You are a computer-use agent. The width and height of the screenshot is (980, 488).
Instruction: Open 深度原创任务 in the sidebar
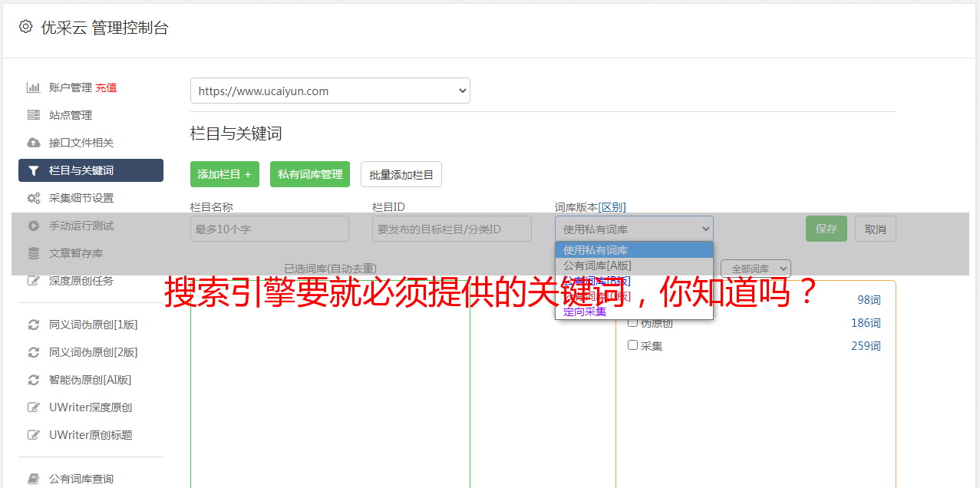(81, 281)
